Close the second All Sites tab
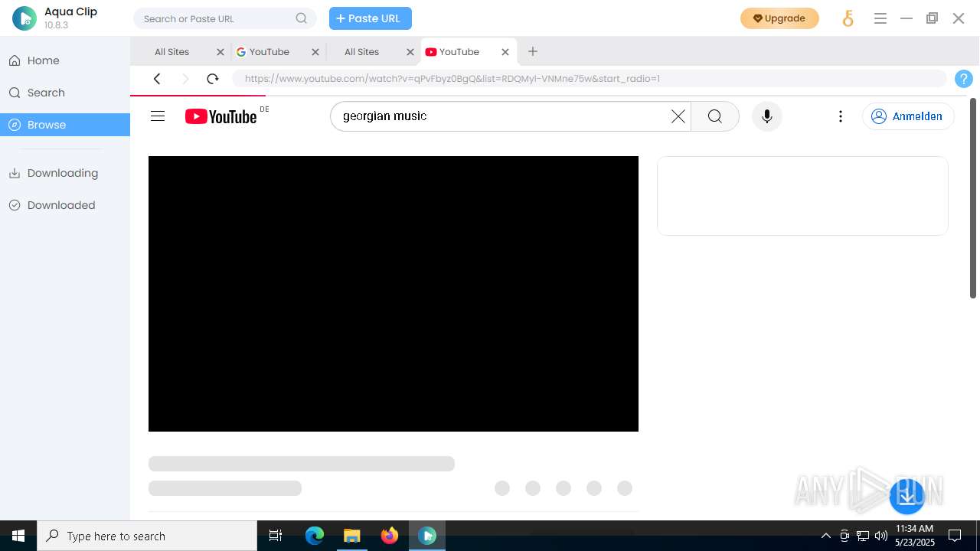The image size is (980, 551). pyautogui.click(x=410, y=52)
